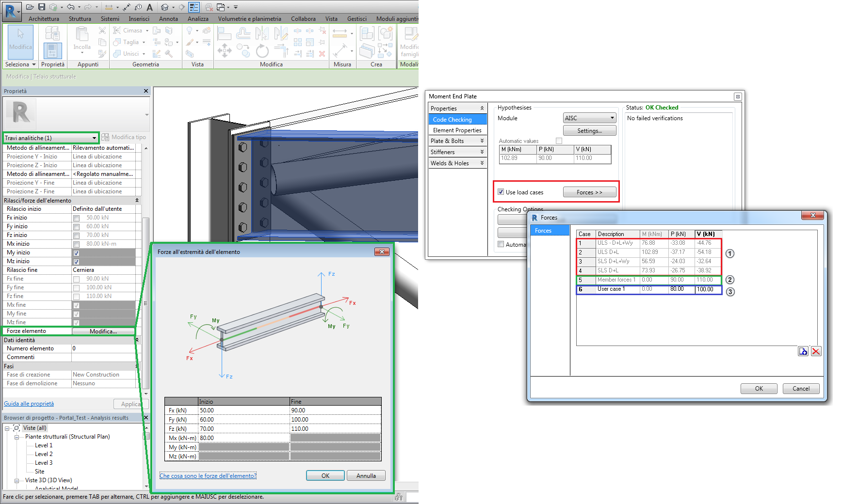The width and height of the screenshot is (842, 504).
Task: Uncheck the Use load cases checkbox
Action: [x=501, y=192]
